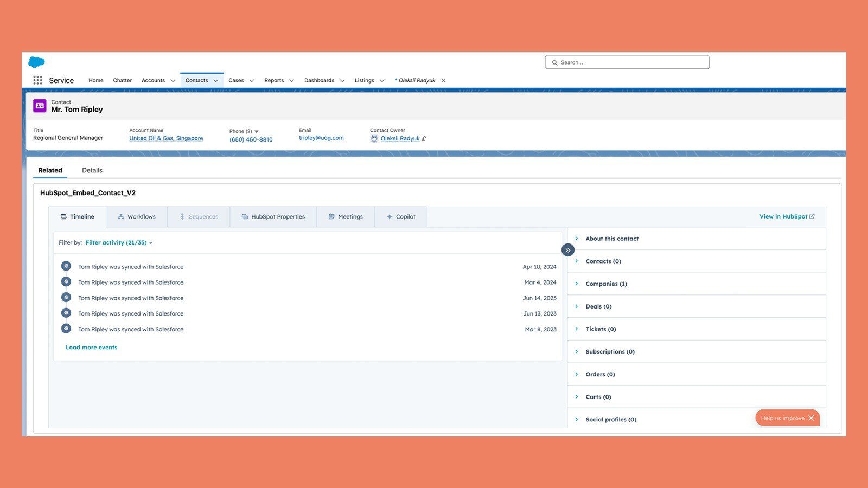This screenshot has width=868, height=488.
Task: Switch to the Copilot tab
Action: pos(400,217)
